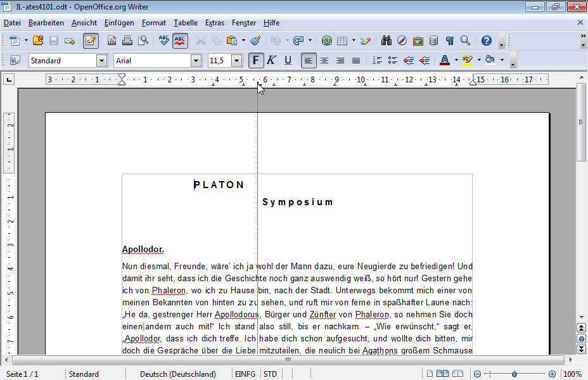The width and height of the screenshot is (588, 380).
Task: Apply background color paint bucket
Action: 490,60
